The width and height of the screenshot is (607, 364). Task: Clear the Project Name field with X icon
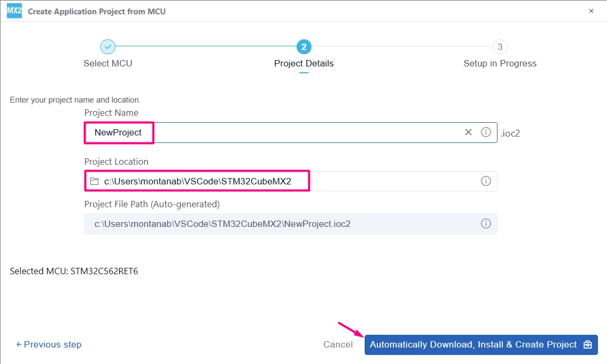pyautogui.click(x=468, y=132)
